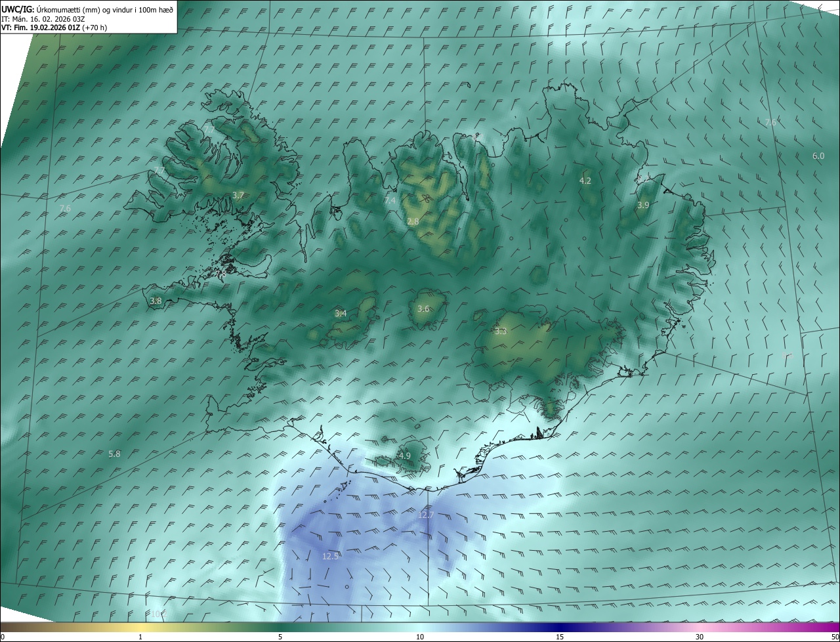Click the 2.8 value label in north Iceland
The image size is (840, 642).
click(413, 222)
